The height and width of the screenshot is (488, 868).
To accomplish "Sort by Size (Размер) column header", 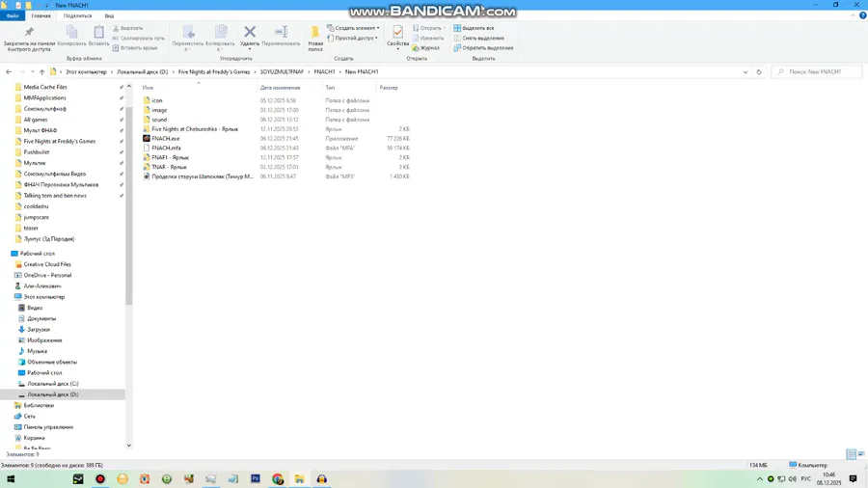I will point(389,88).
